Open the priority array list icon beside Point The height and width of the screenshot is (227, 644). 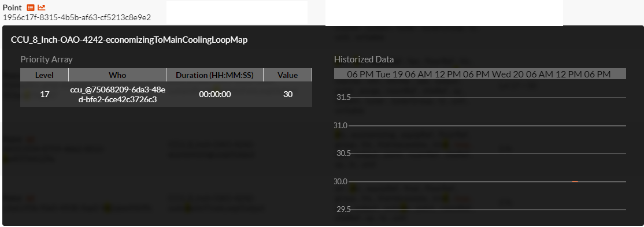31,8
